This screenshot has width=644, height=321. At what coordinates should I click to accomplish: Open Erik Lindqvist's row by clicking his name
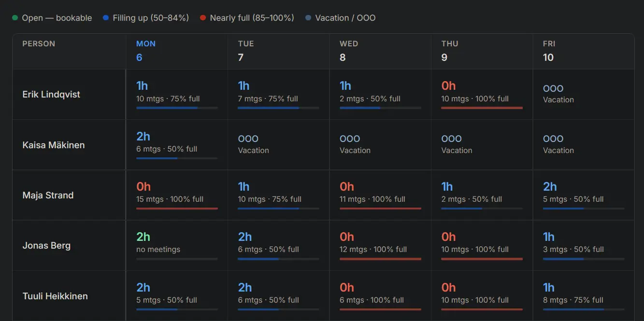(51, 94)
